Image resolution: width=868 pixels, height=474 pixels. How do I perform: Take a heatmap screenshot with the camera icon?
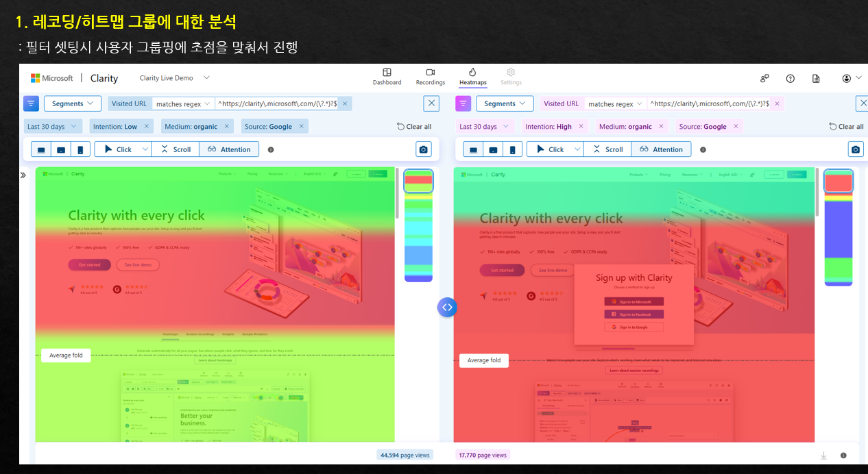click(424, 149)
